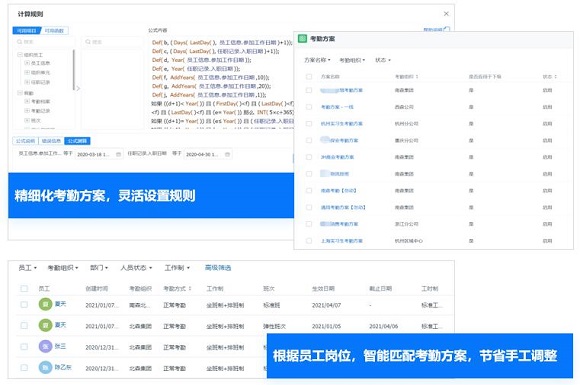Expand the 考勤记录 tree node

click(27, 111)
